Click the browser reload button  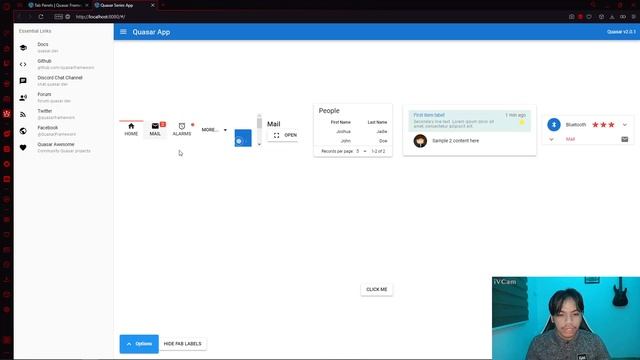tap(41, 17)
